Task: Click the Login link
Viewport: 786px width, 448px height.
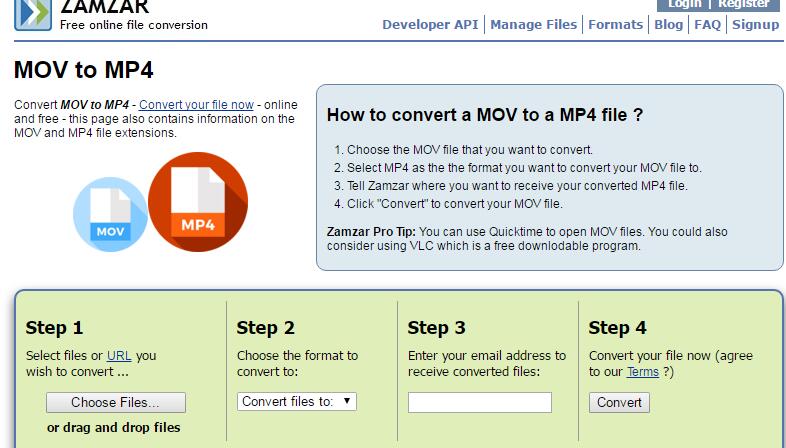Action: [685, 4]
